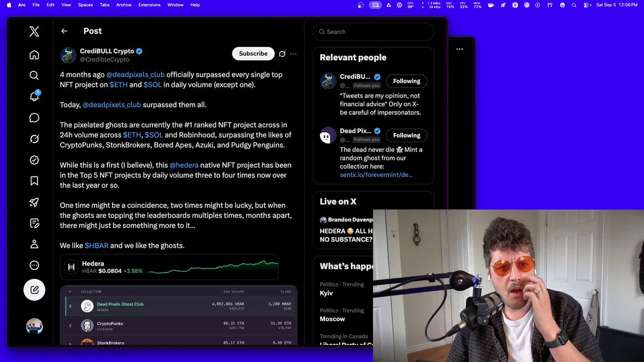Open Notifications bell icon
The width and height of the screenshot is (644, 362).
(x=34, y=97)
